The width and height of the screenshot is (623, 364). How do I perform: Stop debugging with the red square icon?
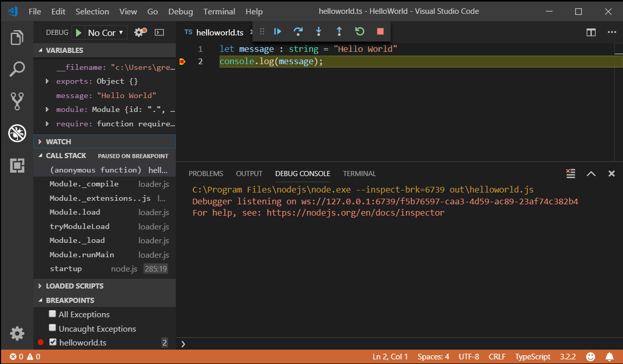point(380,31)
